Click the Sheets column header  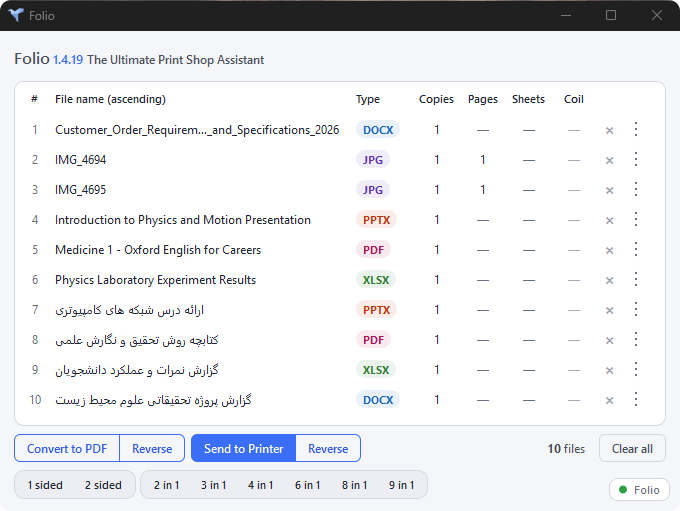point(528,99)
